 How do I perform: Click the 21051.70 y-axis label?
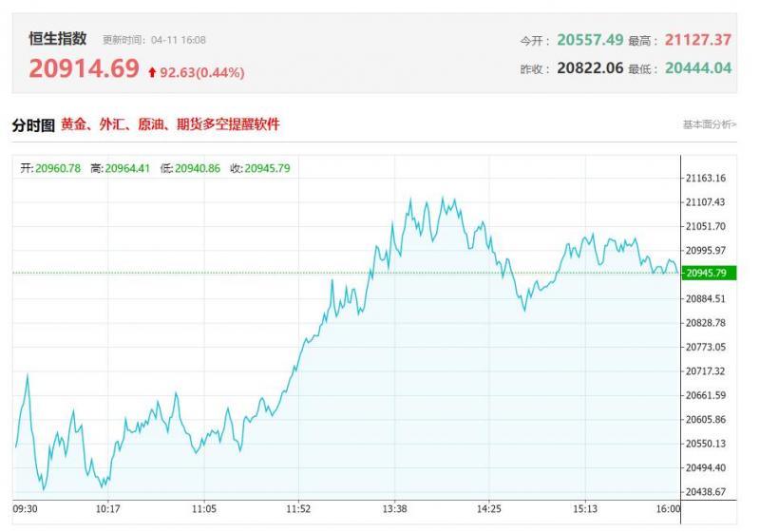706,226
